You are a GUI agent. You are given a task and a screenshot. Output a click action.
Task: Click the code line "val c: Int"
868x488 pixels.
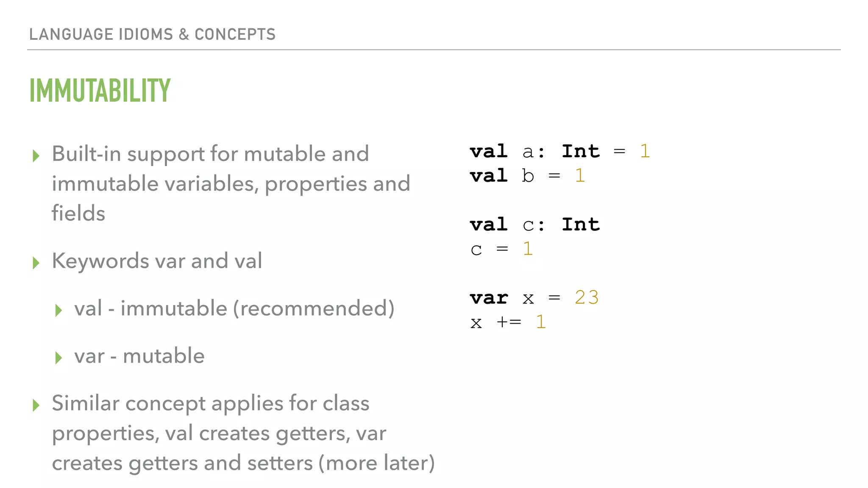point(535,225)
